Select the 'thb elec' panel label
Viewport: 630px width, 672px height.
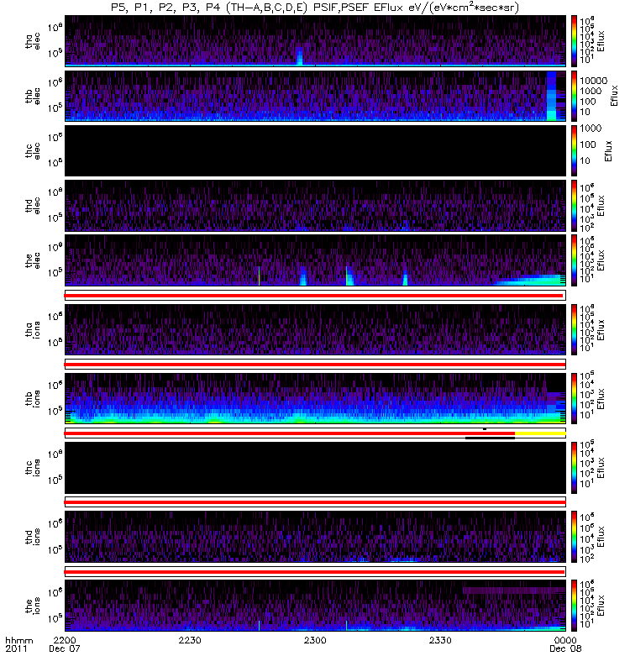(33, 96)
